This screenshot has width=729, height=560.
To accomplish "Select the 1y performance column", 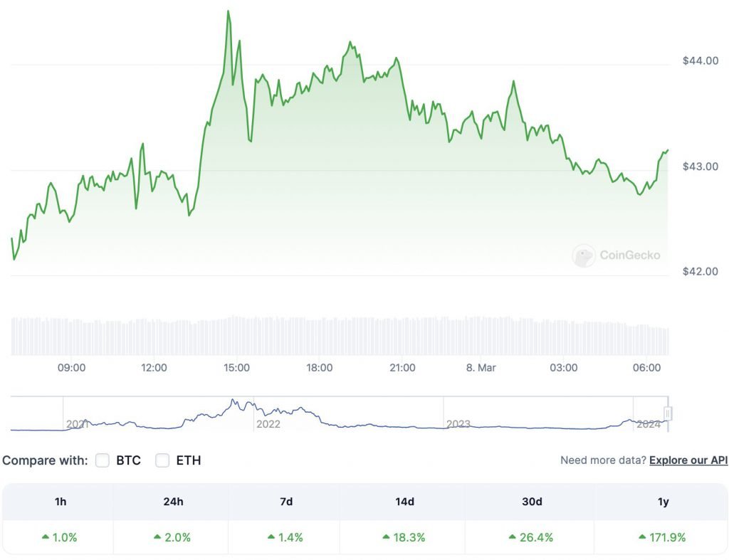I will 663,502.
